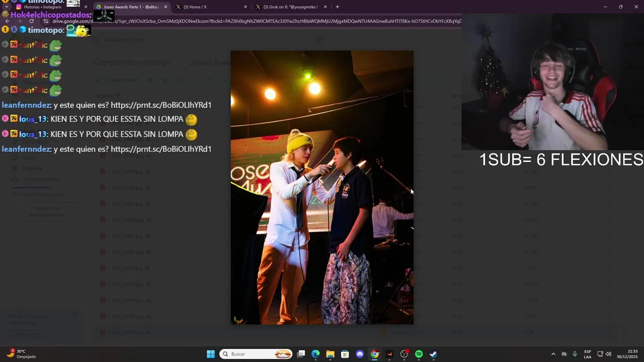Switch to Google Chrome in the taskbar

click(375, 354)
